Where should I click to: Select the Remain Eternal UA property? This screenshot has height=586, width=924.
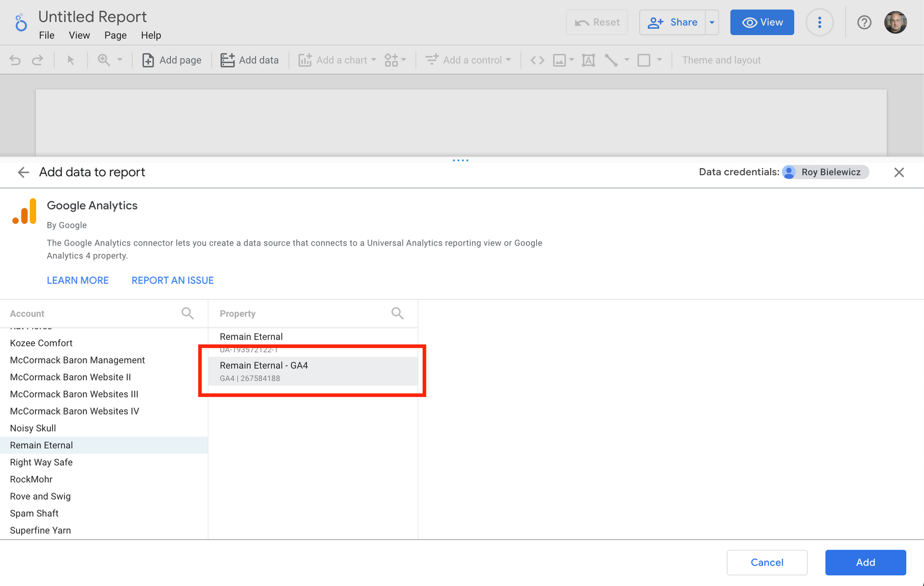pyautogui.click(x=313, y=342)
